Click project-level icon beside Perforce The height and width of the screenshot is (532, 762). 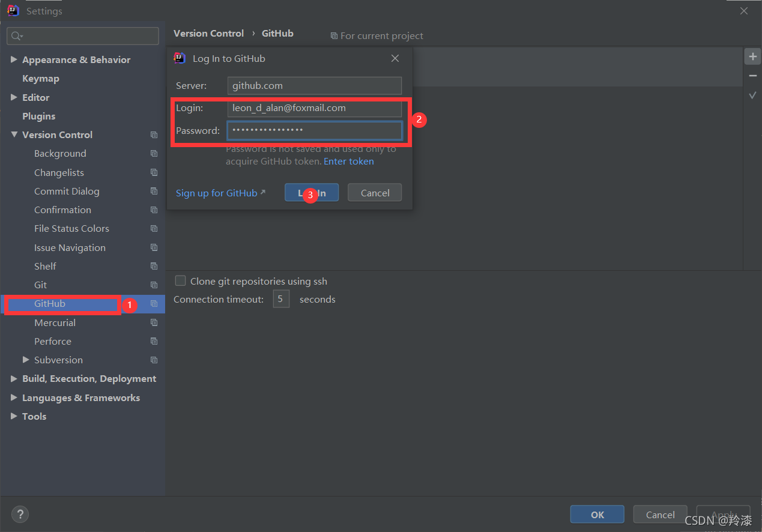point(154,341)
